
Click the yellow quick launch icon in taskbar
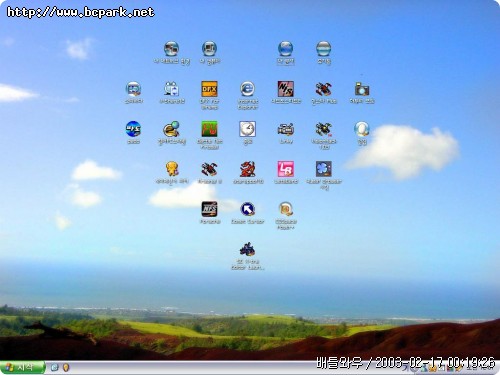click(x=66, y=367)
